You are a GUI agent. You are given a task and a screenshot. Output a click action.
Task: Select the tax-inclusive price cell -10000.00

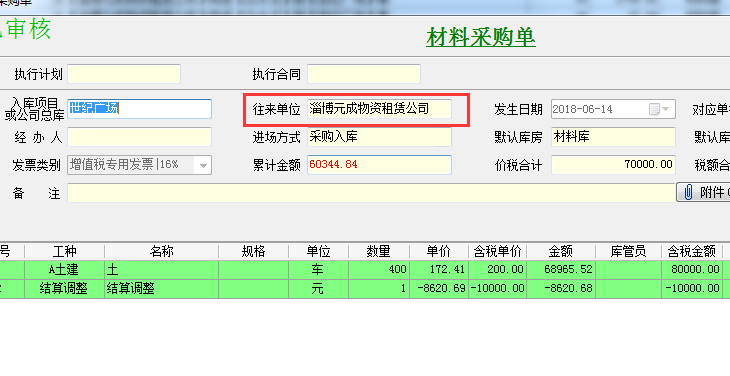coord(497,289)
